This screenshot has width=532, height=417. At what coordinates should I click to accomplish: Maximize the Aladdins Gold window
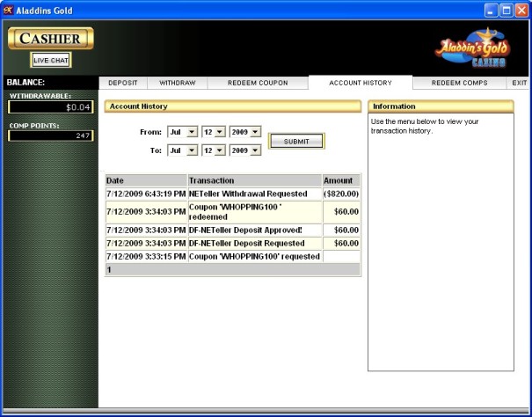506,11
